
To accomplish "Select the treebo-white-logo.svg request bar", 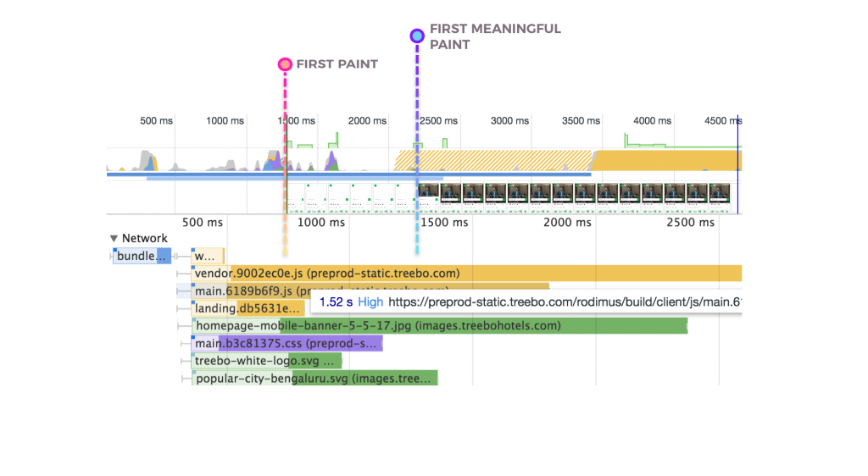I will click(x=267, y=361).
